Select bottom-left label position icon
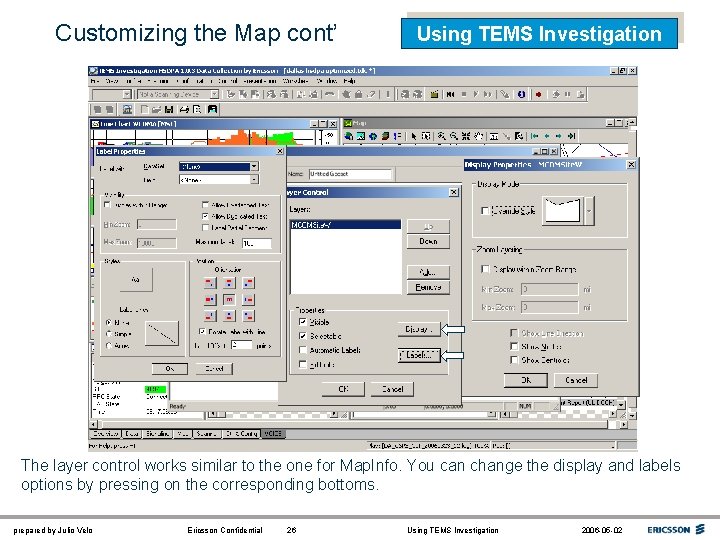 pyautogui.click(x=210, y=316)
